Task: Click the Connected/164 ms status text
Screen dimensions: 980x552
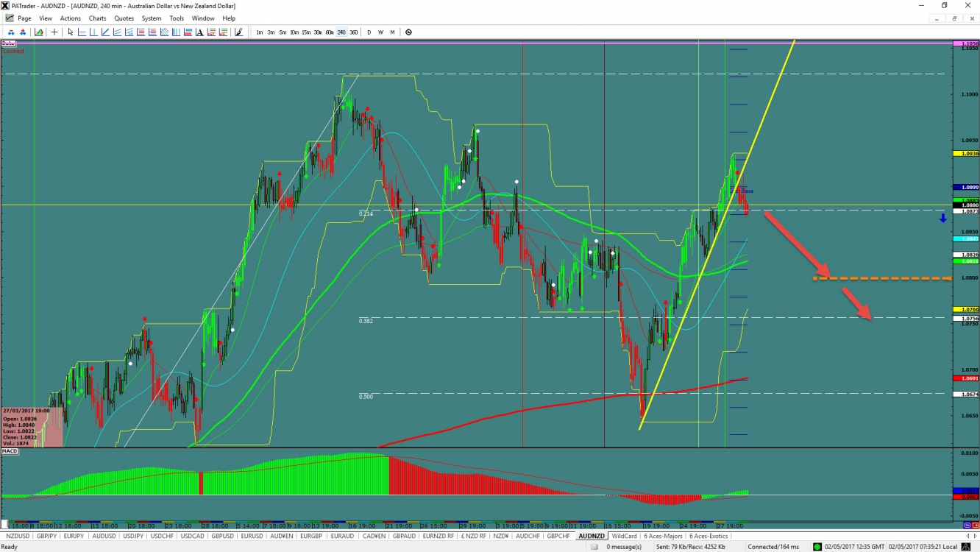Action: pos(773,547)
